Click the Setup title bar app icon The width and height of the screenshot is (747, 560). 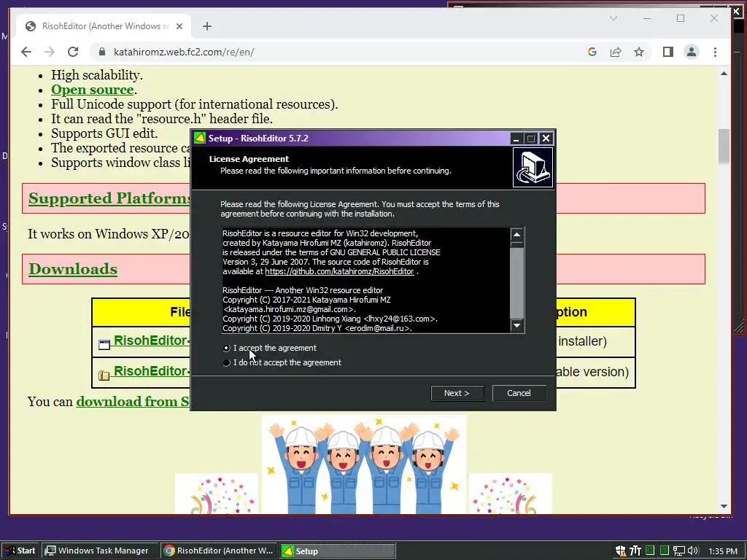[x=200, y=138]
